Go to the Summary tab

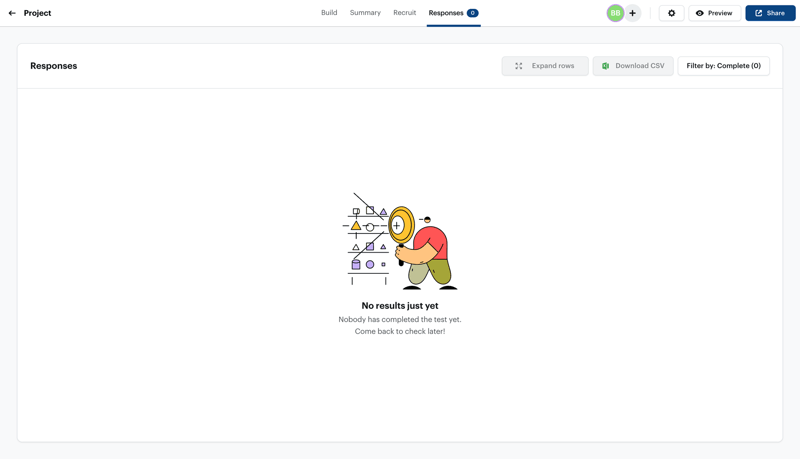(365, 13)
